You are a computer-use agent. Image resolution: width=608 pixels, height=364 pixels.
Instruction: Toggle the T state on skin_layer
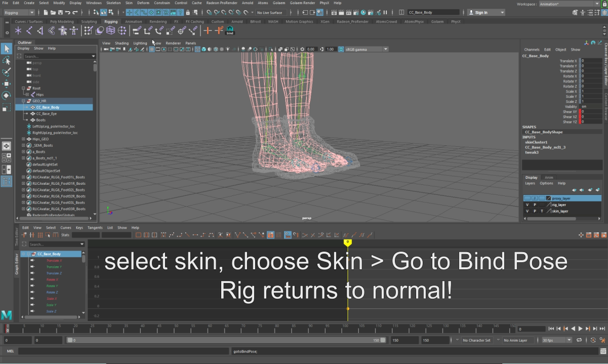(542, 211)
